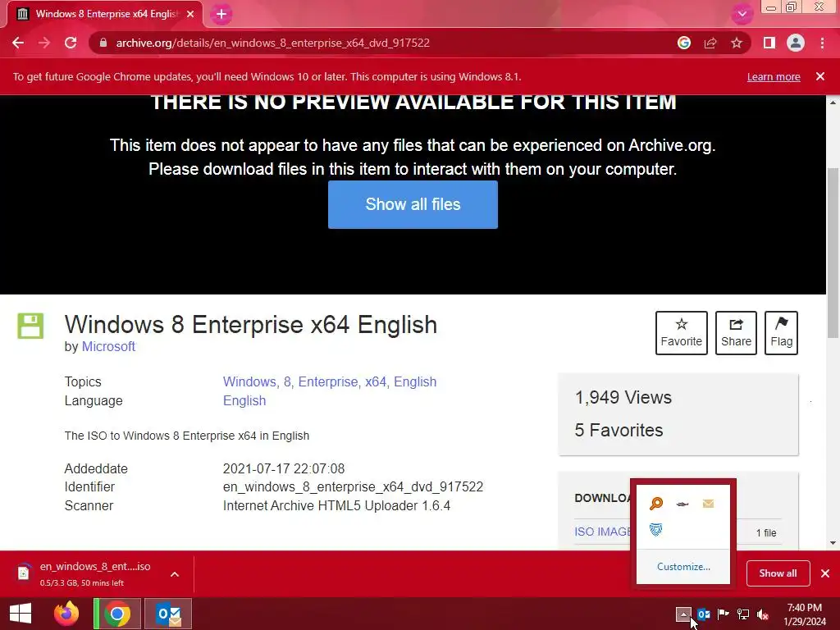Open a new tab with the plus button
This screenshot has width=840, height=630.
221,15
